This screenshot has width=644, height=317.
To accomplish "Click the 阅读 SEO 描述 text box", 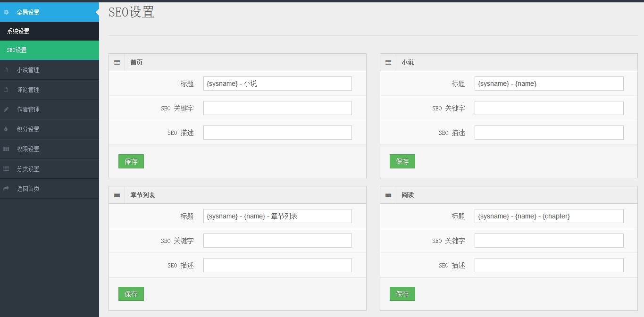I will click(x=549, y=265).
